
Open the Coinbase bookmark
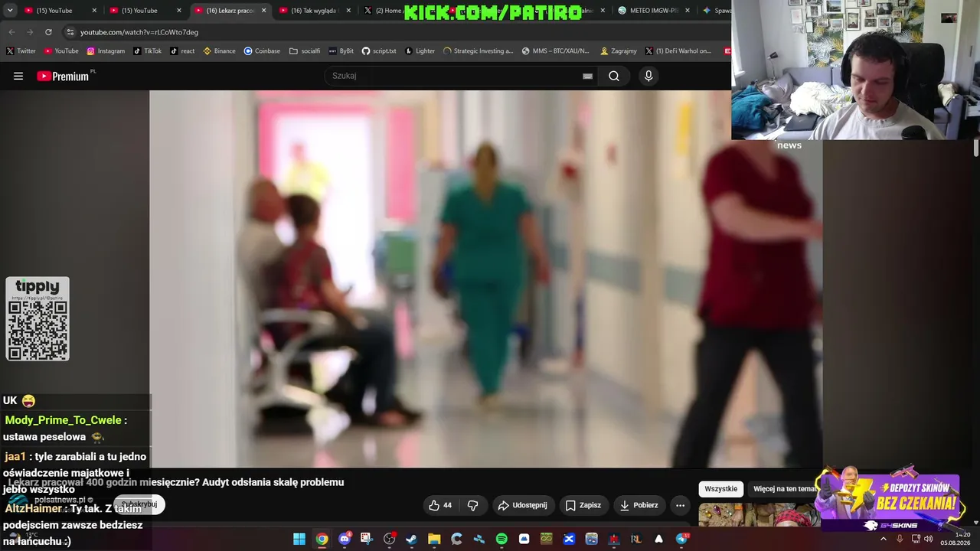[262, 51]
